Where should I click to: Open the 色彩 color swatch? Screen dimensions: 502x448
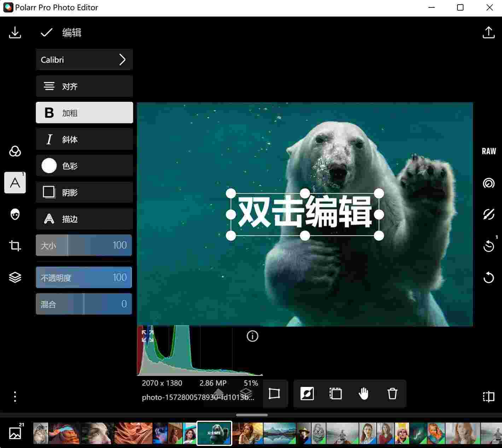coord(84,166)
